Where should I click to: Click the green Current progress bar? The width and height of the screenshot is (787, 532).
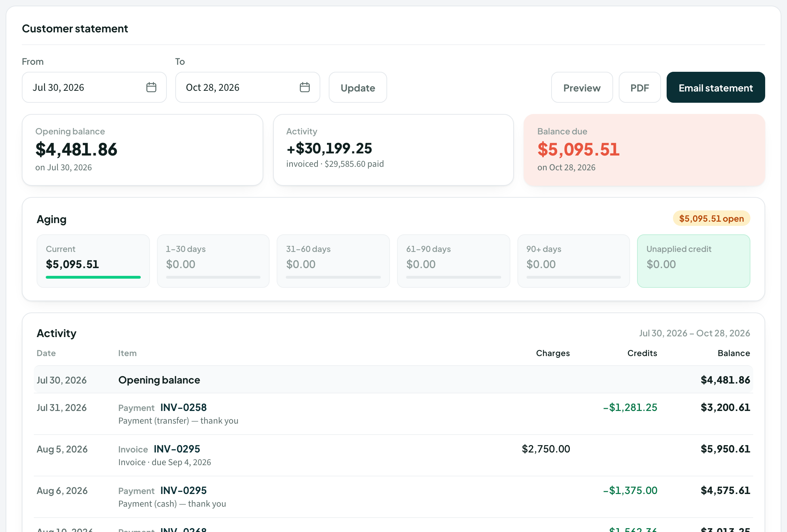[x=93, y=277]
